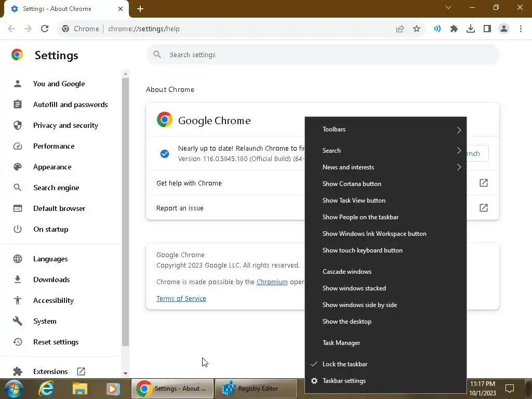Reload the Chrome settings page
Viewport: 532px width, 399px height.
(45, 29)
